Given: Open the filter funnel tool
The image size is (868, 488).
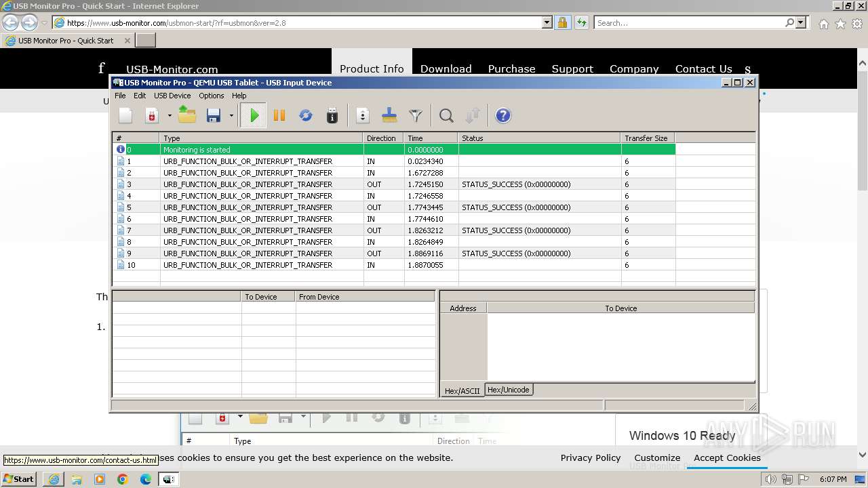Looking at the screenshot, I should point(416,116).
